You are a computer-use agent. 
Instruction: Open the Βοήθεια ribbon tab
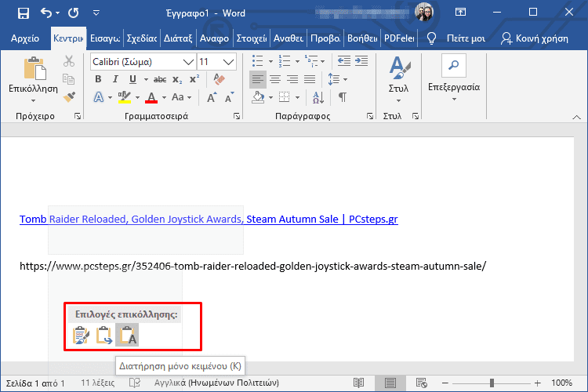362,38
